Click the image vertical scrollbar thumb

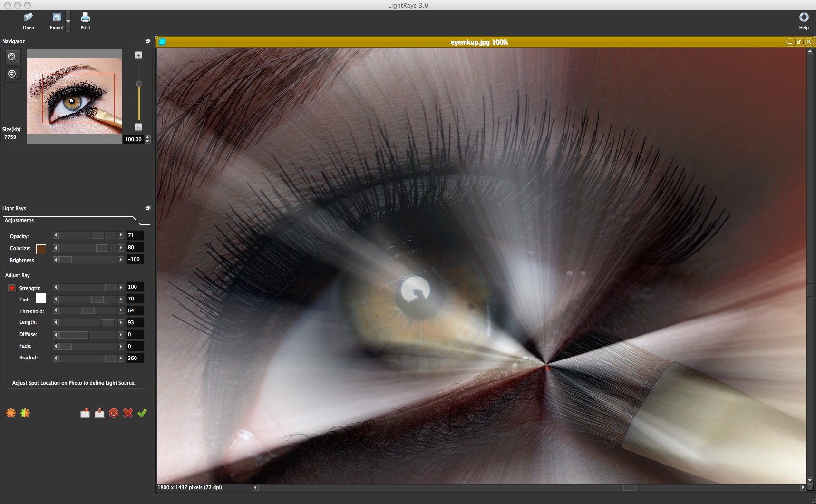click(x=810, y=290)
